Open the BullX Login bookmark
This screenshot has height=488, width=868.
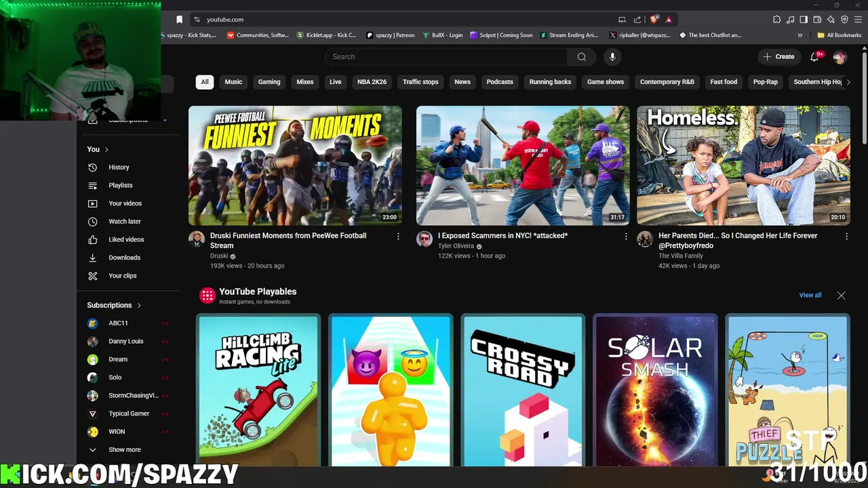[x=442, y=35]
